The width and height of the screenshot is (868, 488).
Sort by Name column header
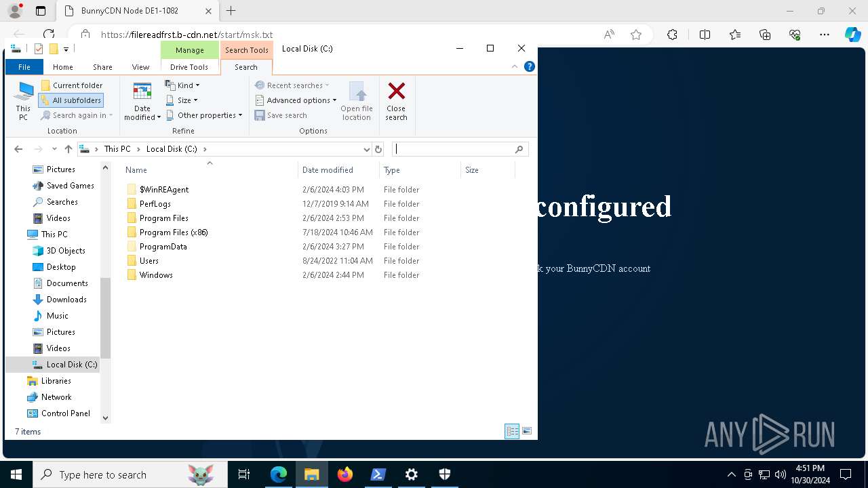210,170
